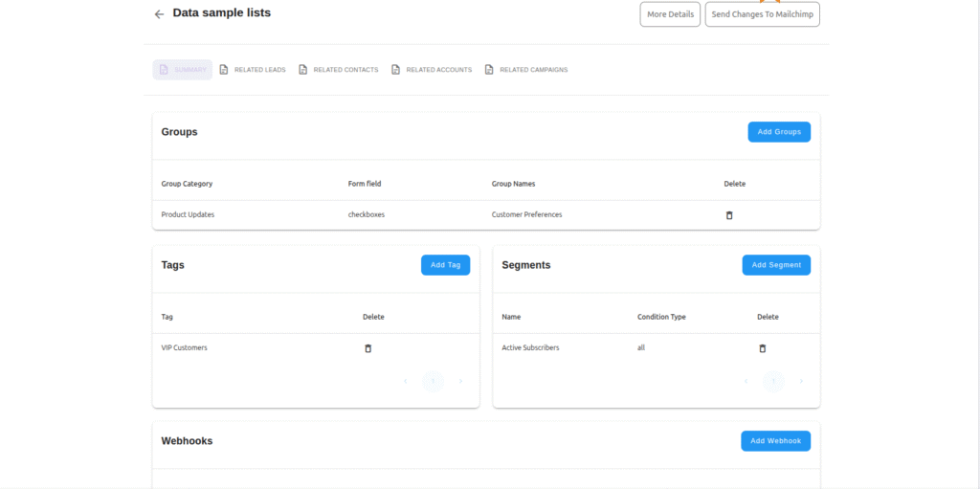Click Send Changes To Mailchimp
The height and width of the screenshot is (489, 980).
(763, 14)
